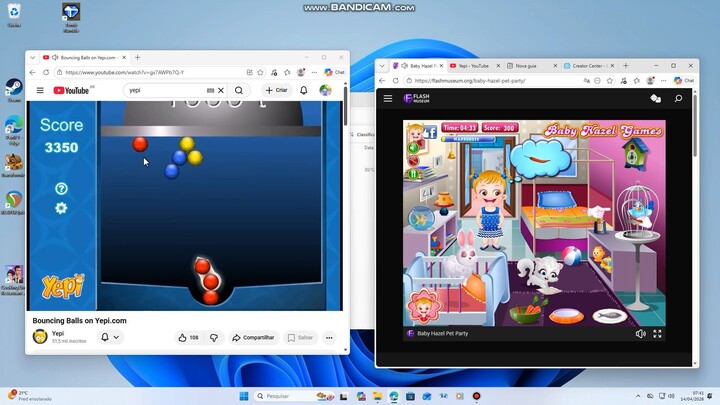
Task: Toggle the green sound button in Baby Hazel game
Action: click(413, 147)
